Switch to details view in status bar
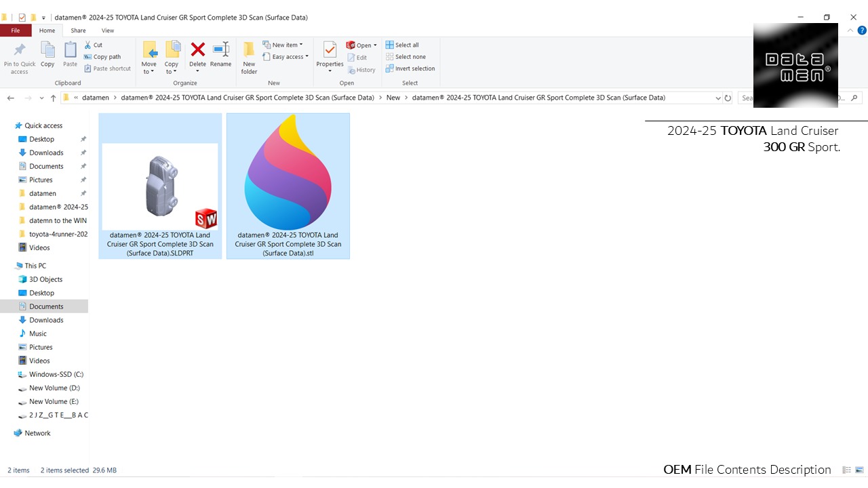 [846, 470]
